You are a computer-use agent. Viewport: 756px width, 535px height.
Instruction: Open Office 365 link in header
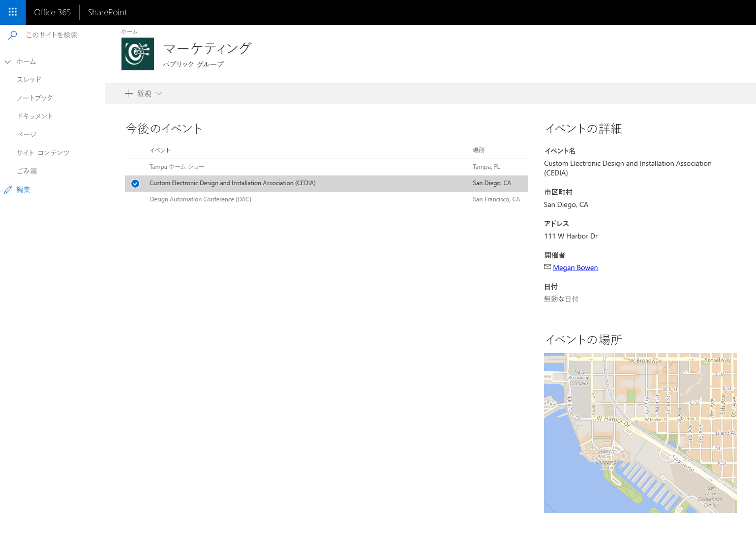(x=52, y=12)
